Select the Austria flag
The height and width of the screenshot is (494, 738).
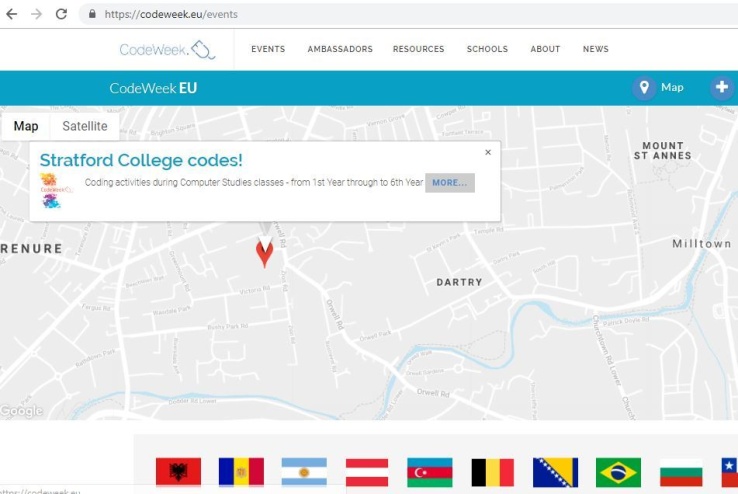367,472
